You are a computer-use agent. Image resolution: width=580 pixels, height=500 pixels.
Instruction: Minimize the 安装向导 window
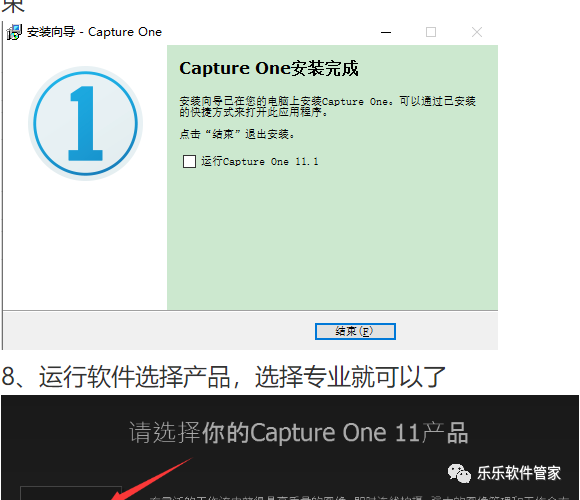click(386, 33)
